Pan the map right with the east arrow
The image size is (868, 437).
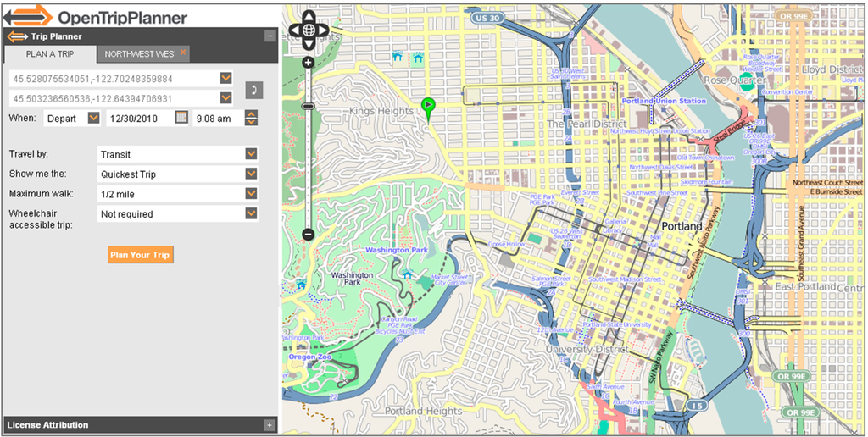point(325,32)
